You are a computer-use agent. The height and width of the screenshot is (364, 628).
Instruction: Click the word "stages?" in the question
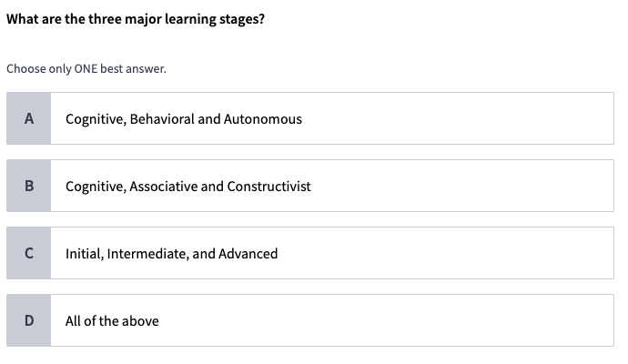[x=239, y=19]
